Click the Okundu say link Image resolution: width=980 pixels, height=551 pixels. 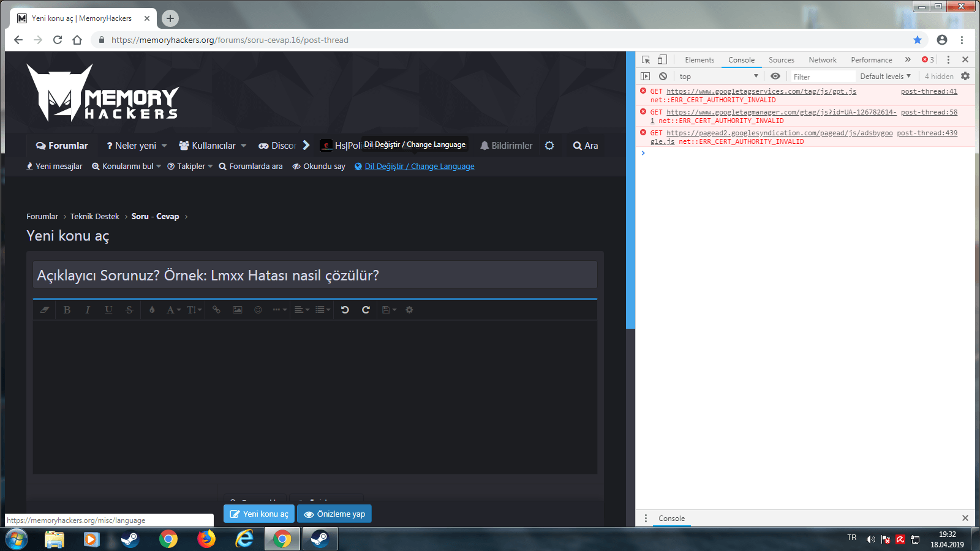(318, 167)
